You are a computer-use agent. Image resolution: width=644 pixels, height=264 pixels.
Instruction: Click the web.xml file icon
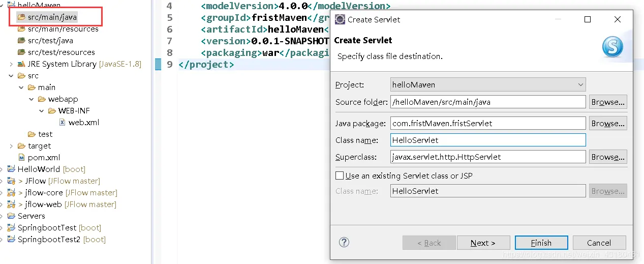[x=63, y=123]
